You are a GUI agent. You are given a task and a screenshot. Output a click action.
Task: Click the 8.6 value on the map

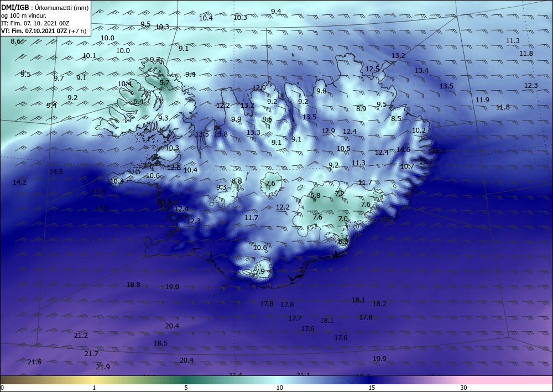pos(15,41)
